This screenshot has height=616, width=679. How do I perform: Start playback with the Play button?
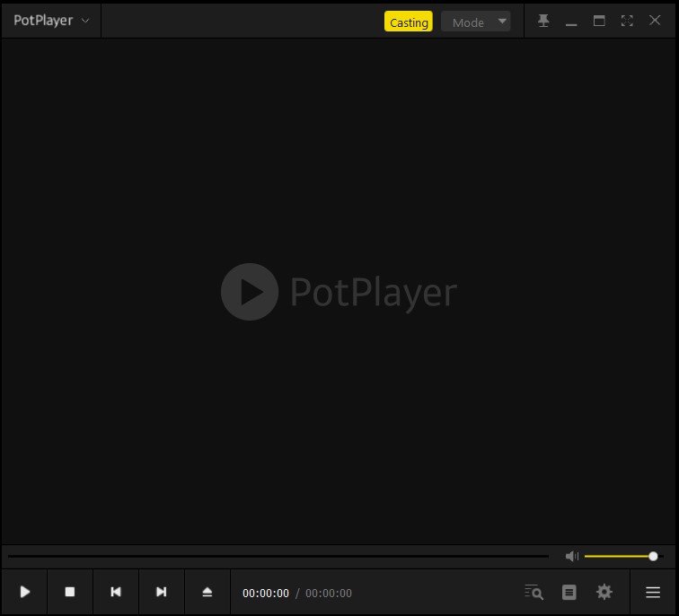click(24, 592)
